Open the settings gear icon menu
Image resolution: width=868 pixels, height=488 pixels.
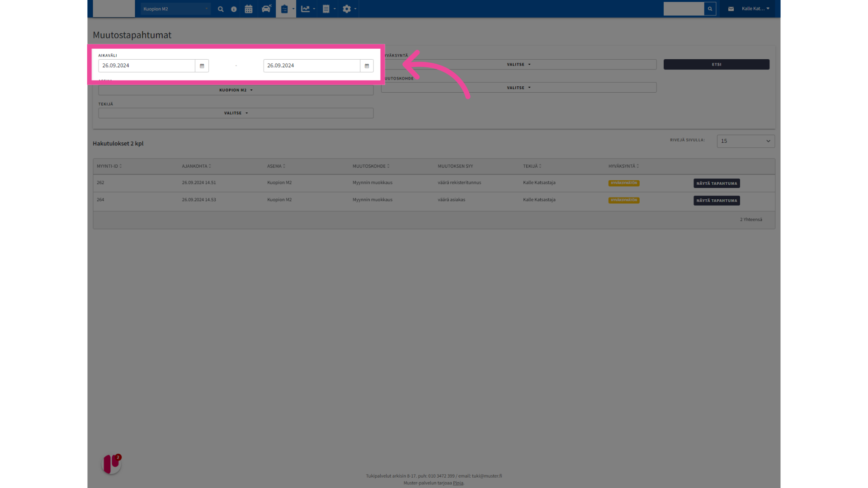click(x=347, y=8)
